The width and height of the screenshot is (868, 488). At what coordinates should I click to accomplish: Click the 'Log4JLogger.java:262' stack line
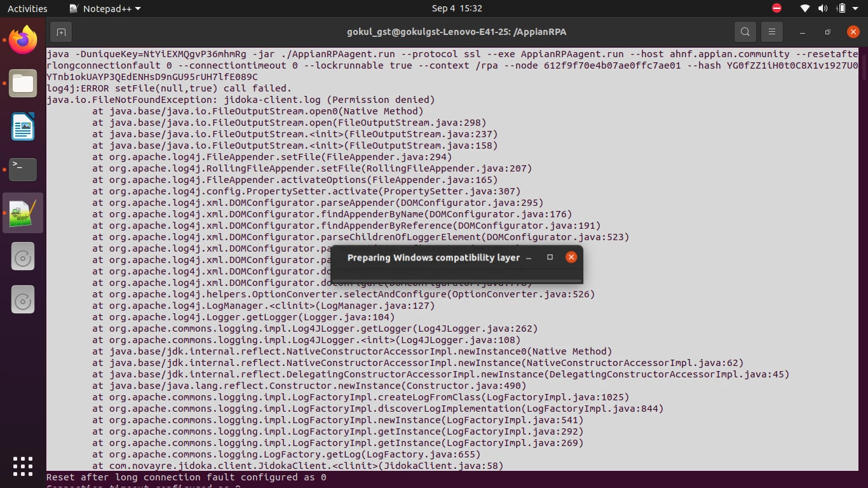[315, 329]
